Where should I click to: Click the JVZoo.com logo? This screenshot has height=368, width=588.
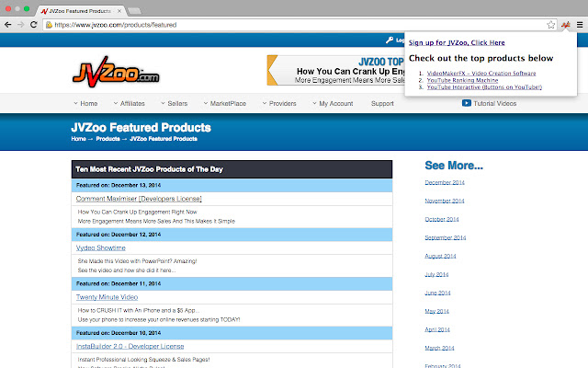[116, 72]
